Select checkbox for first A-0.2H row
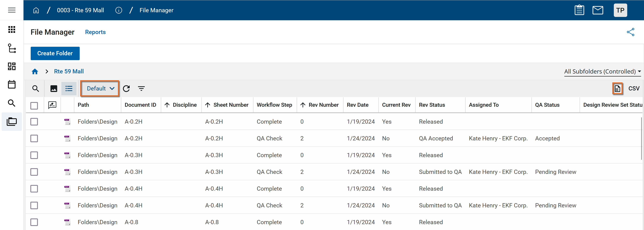 (34, 122)
